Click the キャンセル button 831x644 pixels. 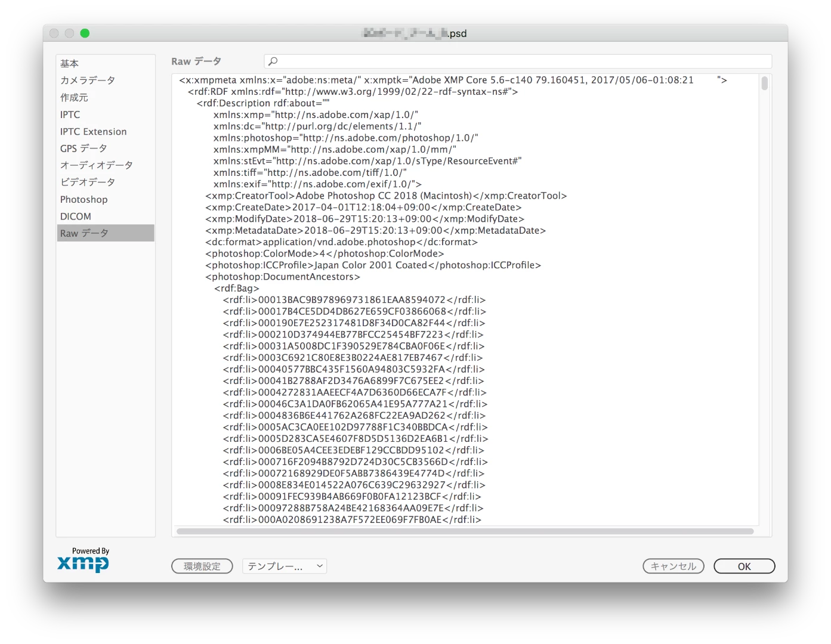(x=674, y=566)
